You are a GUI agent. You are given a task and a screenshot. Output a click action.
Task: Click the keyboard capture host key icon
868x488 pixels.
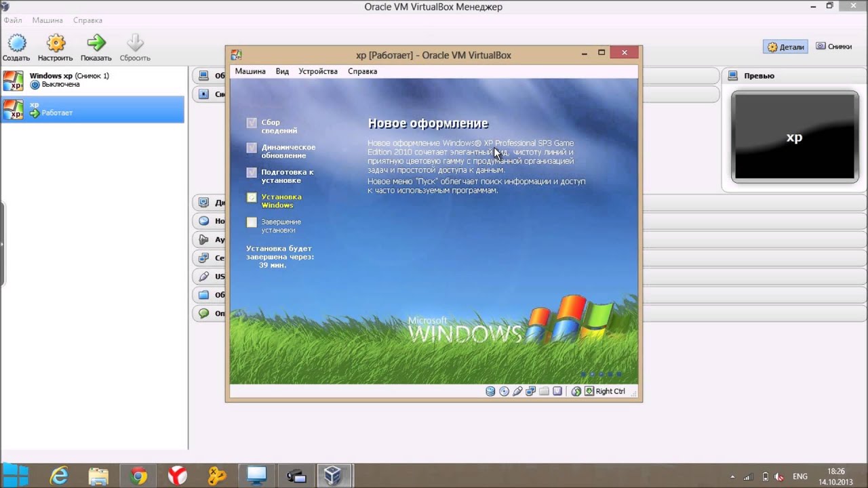(589, 391)
